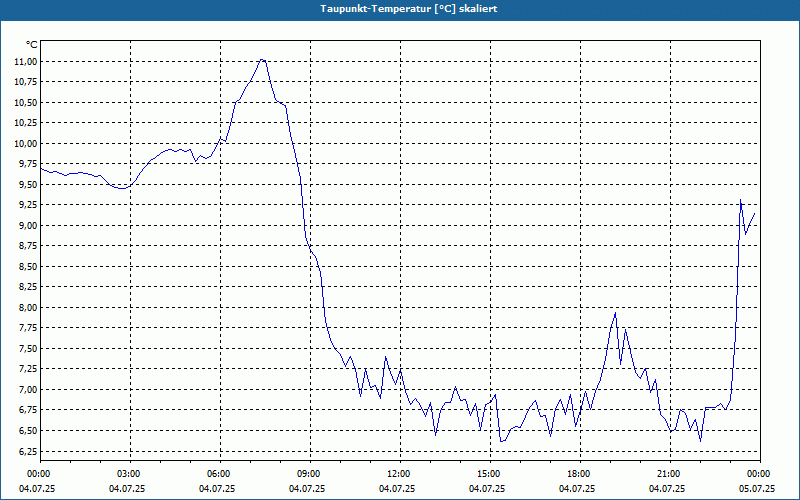Click the '7,75' y-axis label
This screenshot has height=500, width=800.
point(30,328)
